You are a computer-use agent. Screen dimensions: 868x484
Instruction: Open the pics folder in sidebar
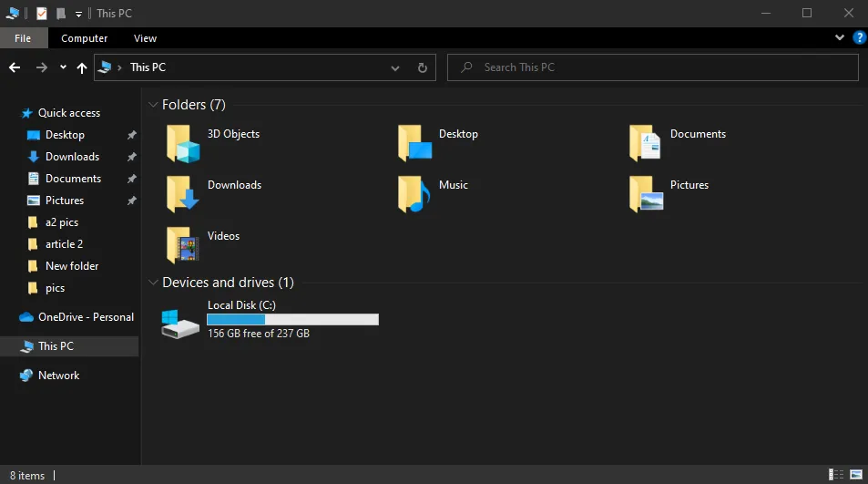click(x=55, y=289)
